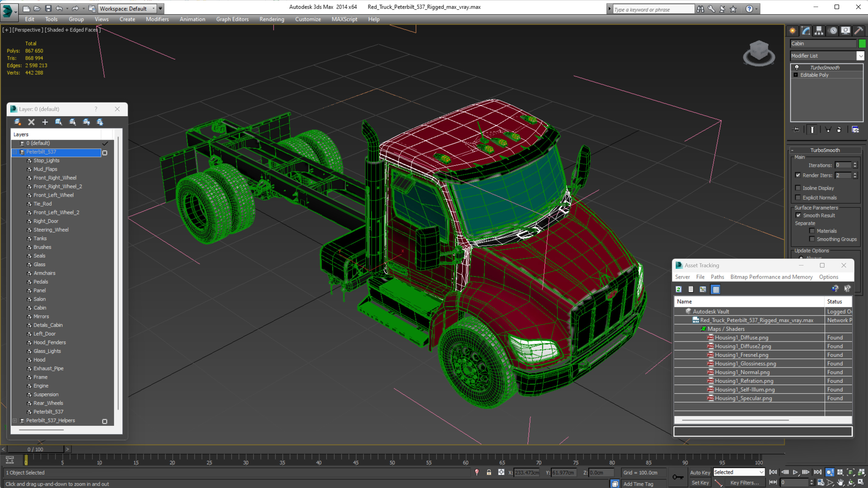This screenshot has height=488, width=868.
Task: Click Render Iters spinner arrows
Action: pyautogui.click(x=855, y=175)
